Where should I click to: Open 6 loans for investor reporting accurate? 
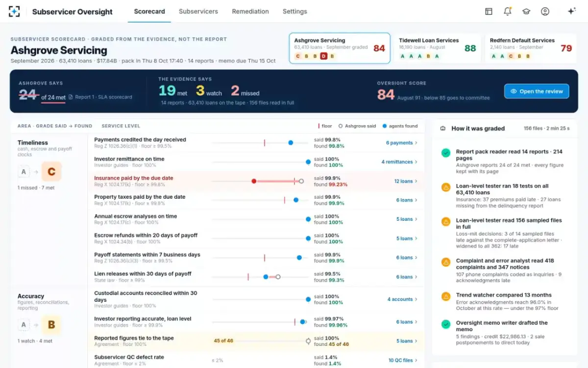(407, 322)
